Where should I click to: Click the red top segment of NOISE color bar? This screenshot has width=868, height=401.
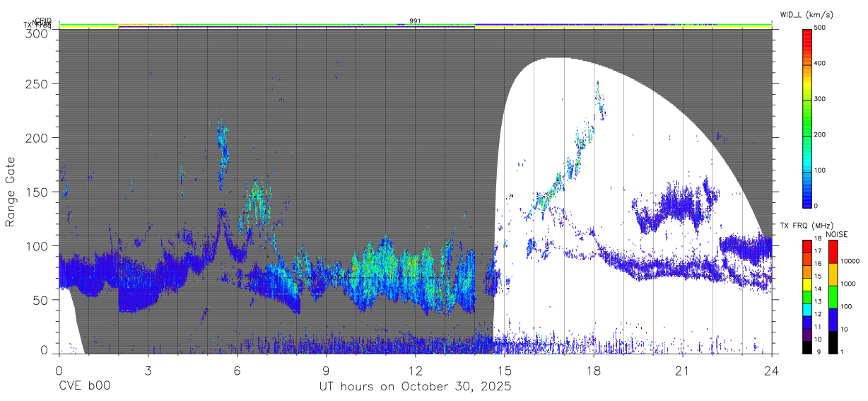coord(833,252)
